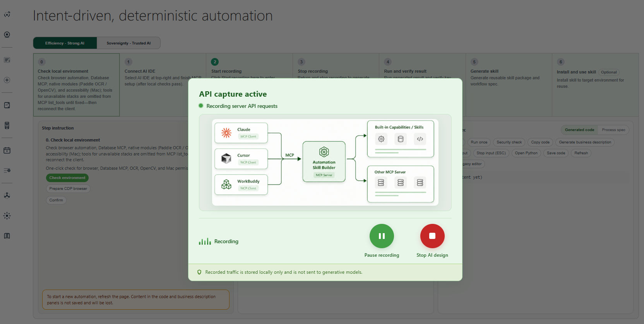Click the Confirm button in Step instruction

click(56, 200)
